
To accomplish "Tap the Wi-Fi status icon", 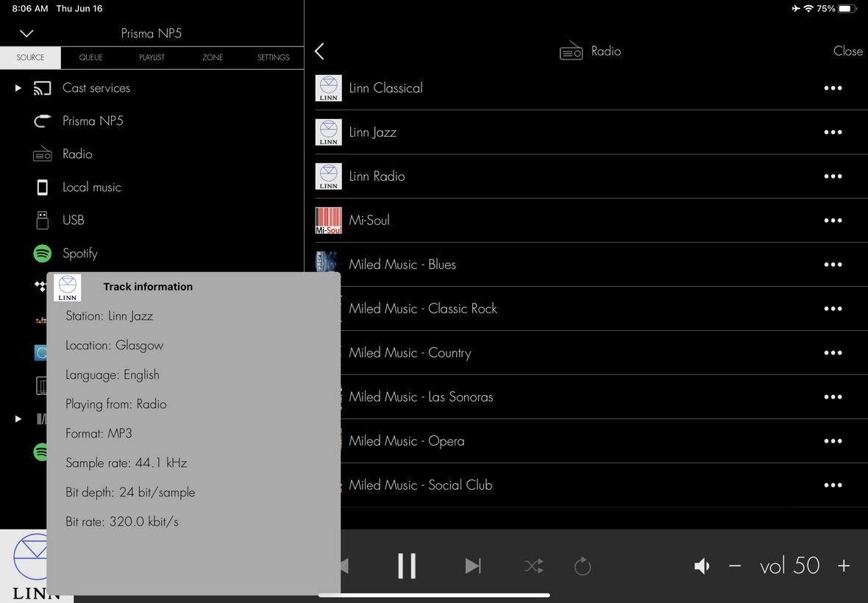I will click(808, 8).
